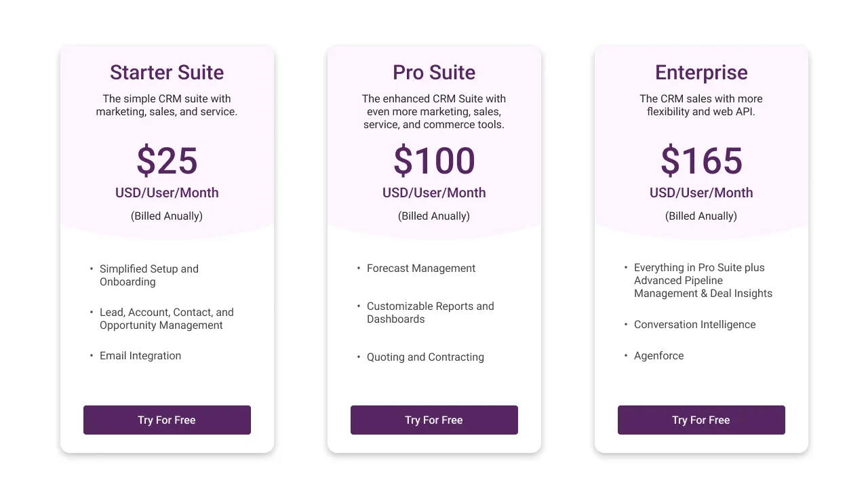Click the Enterprise Try For Free button
Image resolution: width=868 pixels, height=499 pixels.
point(701,420)
